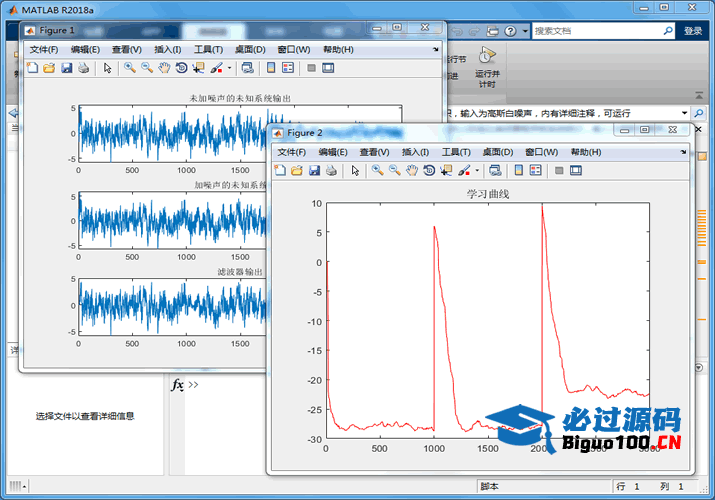Click New Figure icon in Figure 2 toolbar
Viewport: 715px width, 500px height.
(x=280, y=170)
